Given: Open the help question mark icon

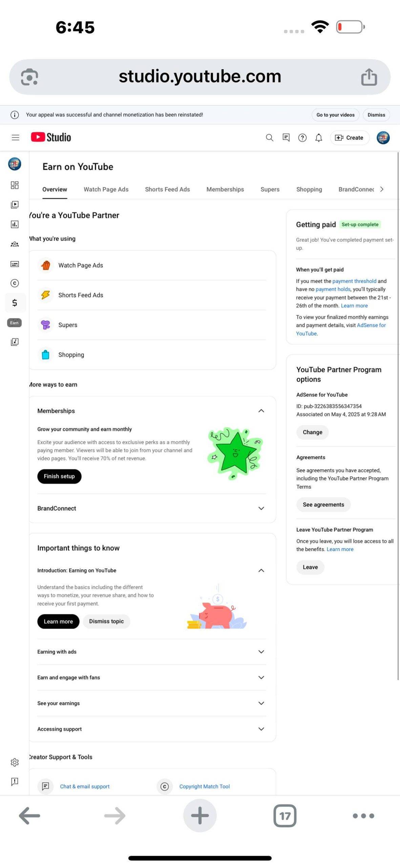Looking at the screenshot, I should point(302,138).
